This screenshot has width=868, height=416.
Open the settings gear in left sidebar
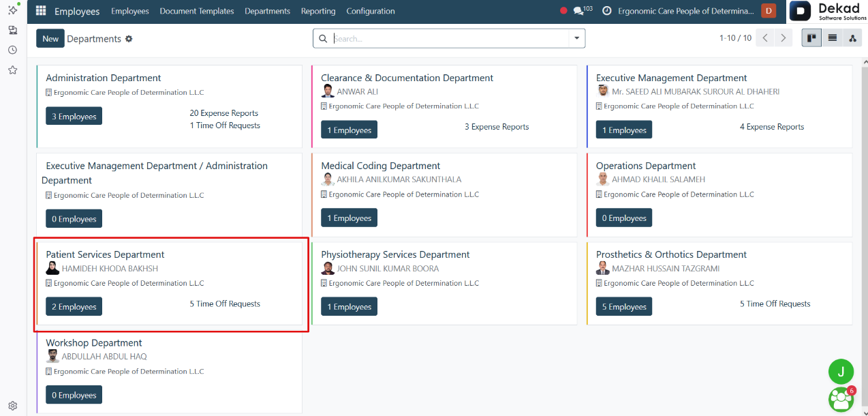(x=12, y=405)
